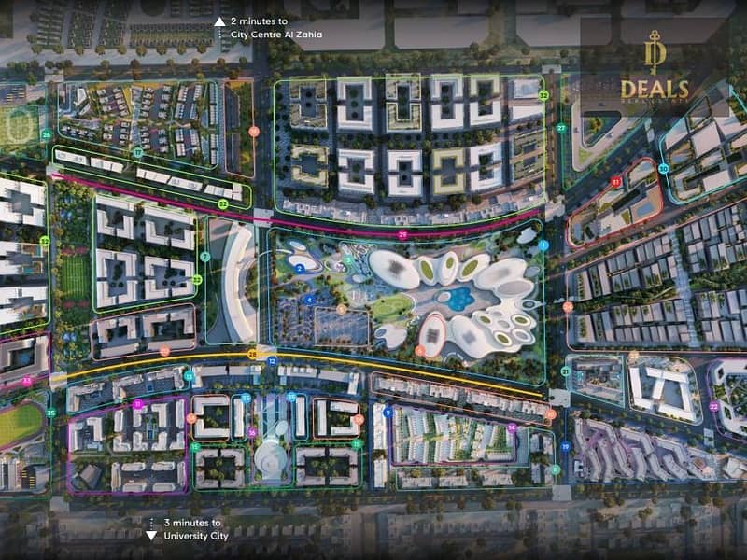Screen dimensions: 747x560
Task: Select the blue marker numbered 19
Action: click(565, 447)
